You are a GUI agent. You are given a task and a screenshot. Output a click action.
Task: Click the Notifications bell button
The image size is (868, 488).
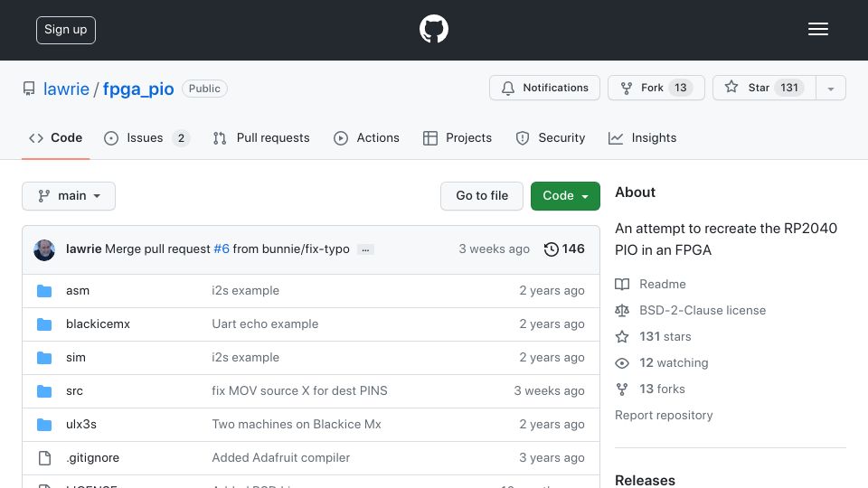click(544, 88)
